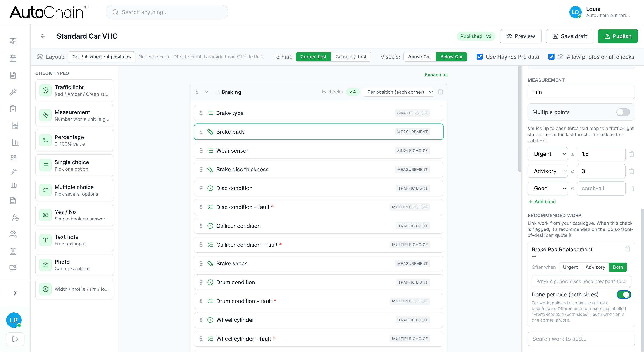The height and width of the screenshot is (352, 644).
Task: Delete the Braking section using trash icon
Action: point(440,92)
